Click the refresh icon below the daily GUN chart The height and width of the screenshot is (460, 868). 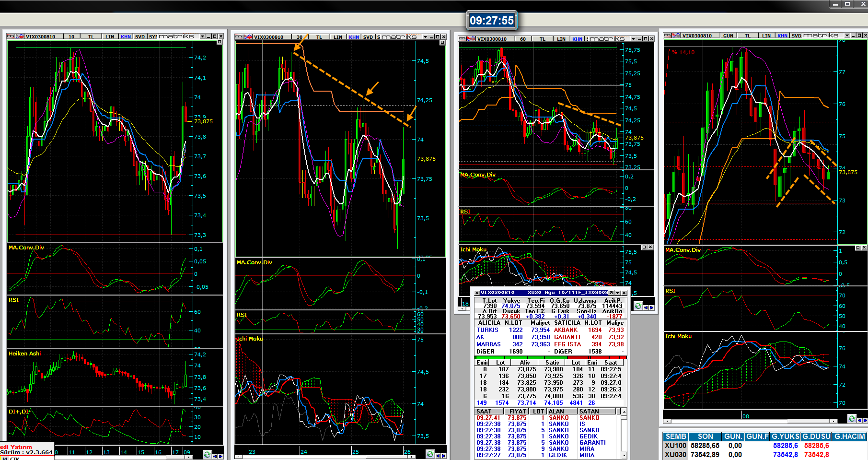pyautogui.click(x=852, y=419)
